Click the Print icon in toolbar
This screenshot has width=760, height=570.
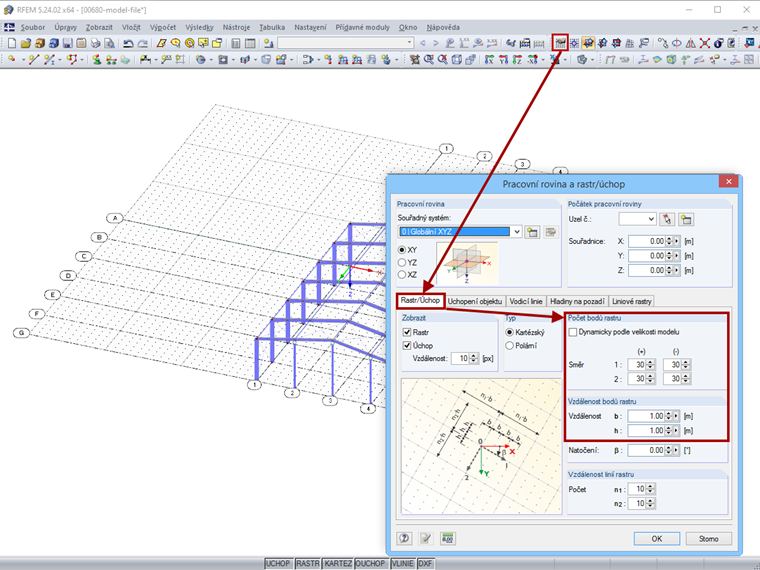[95, 43]
